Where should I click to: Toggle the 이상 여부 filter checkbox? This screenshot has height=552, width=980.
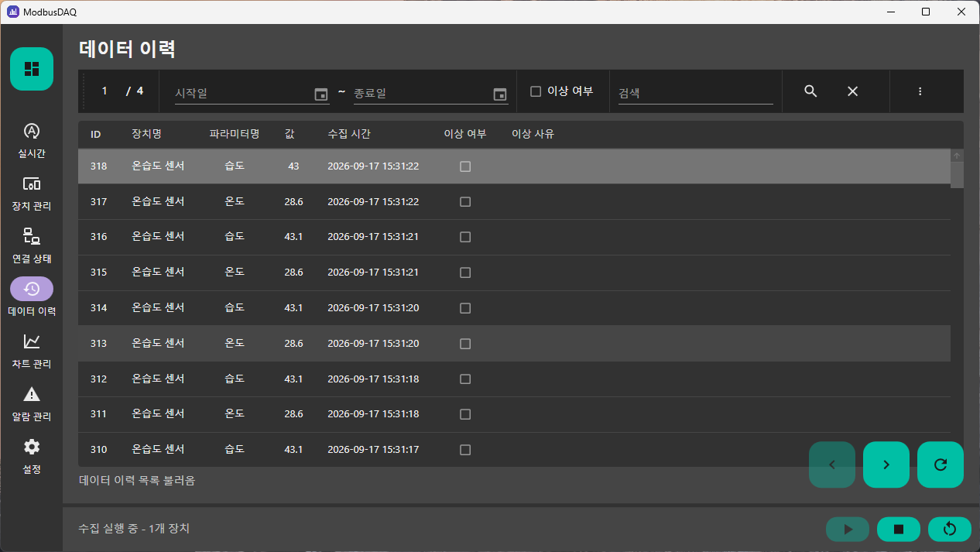pyautogui.click(x=536, y=91)
